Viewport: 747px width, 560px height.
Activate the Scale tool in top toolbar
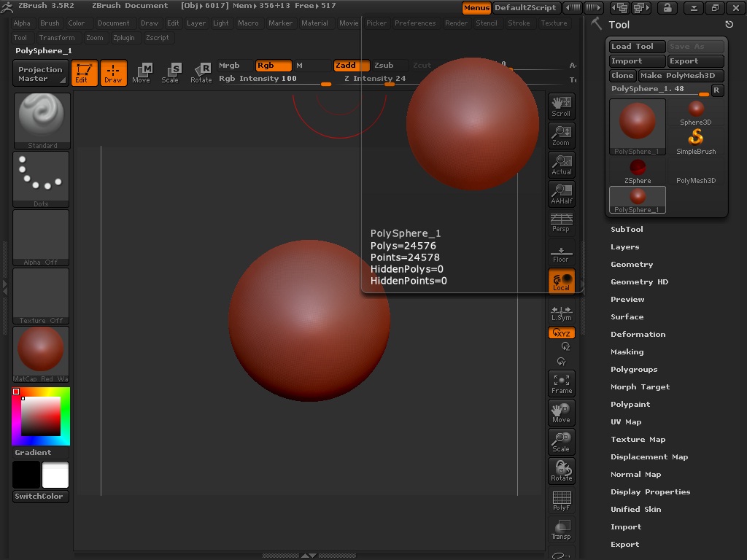(171, 72)
